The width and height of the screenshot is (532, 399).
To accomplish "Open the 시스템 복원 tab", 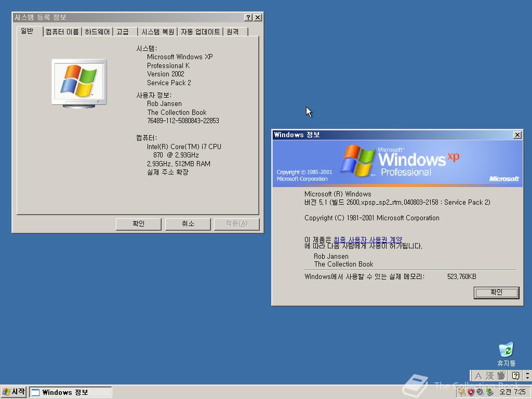I will [x=158, y=32].
